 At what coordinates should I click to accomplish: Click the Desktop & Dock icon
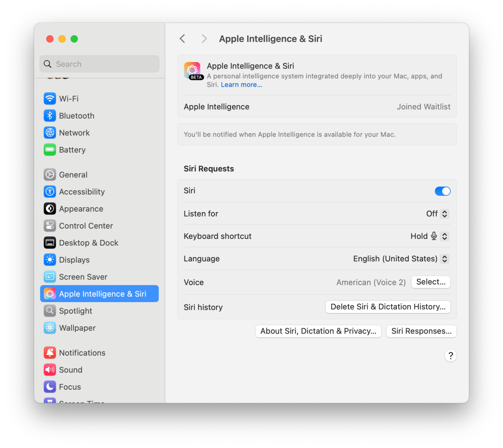coord(50,243)
